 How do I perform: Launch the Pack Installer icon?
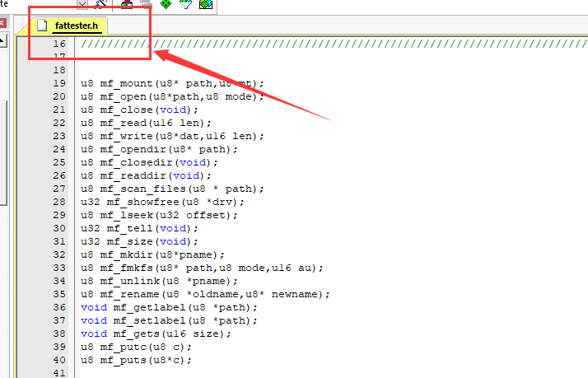click(x=206, y=4)
